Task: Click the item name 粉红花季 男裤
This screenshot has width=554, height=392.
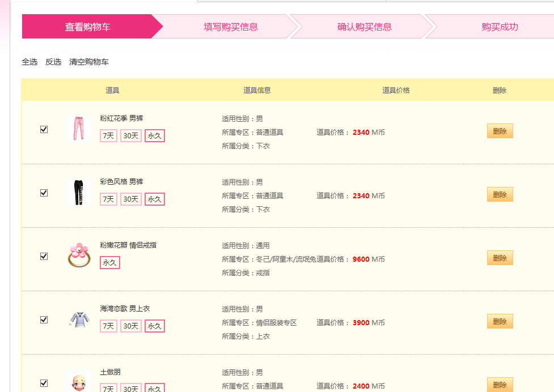Action: click(121, 118)
